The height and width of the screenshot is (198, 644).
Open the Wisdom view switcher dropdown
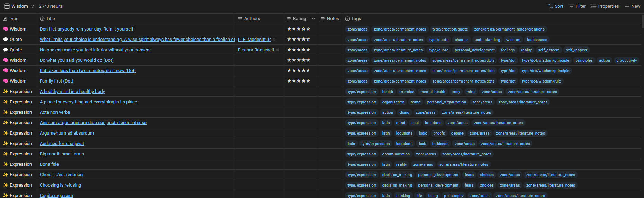pyautogui.click(x=19, y=6)
